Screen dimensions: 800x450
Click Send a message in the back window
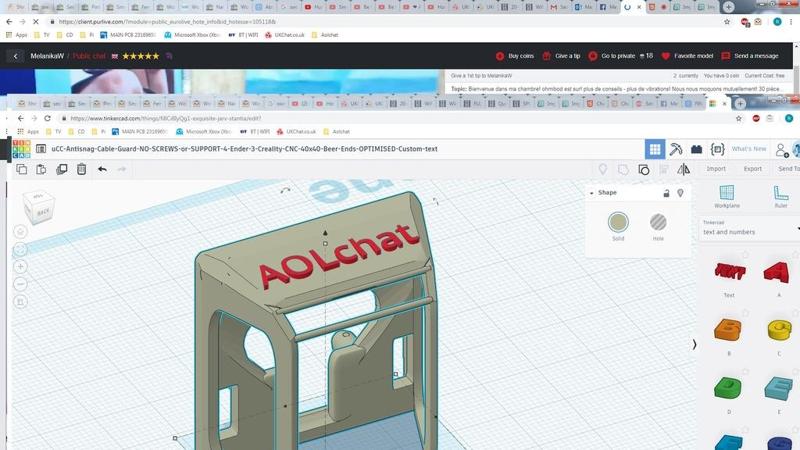(x=750, y=56)
